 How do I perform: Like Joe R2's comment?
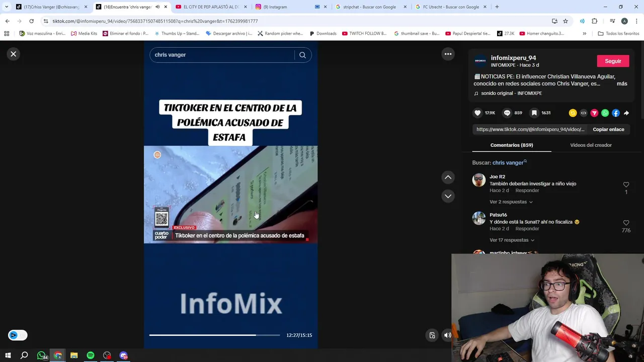tap(626, 185)
